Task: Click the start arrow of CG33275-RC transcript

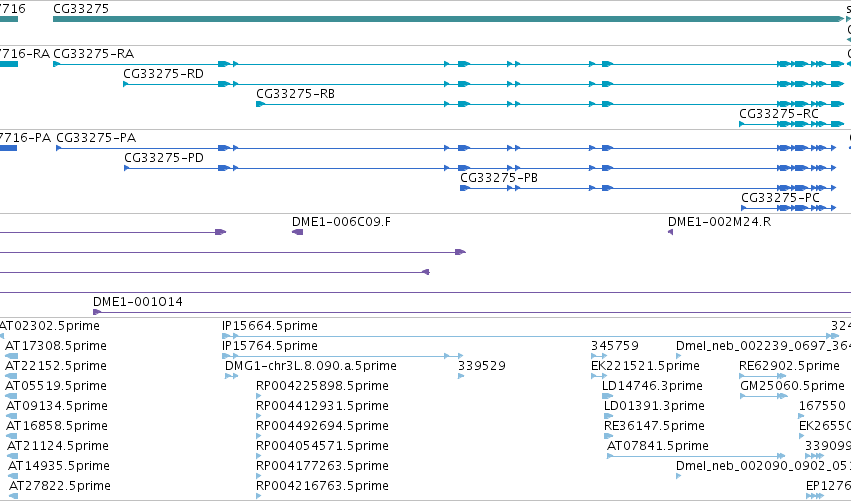Action: click(x=742, y=124)
